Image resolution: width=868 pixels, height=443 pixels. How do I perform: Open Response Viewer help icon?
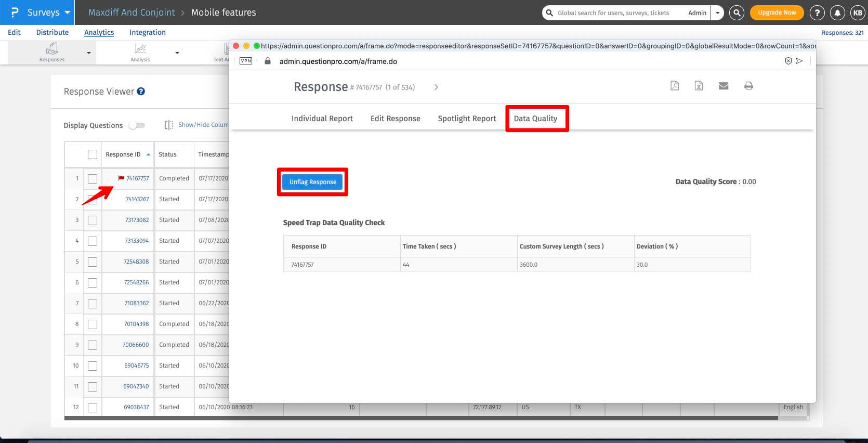(141, 92)
